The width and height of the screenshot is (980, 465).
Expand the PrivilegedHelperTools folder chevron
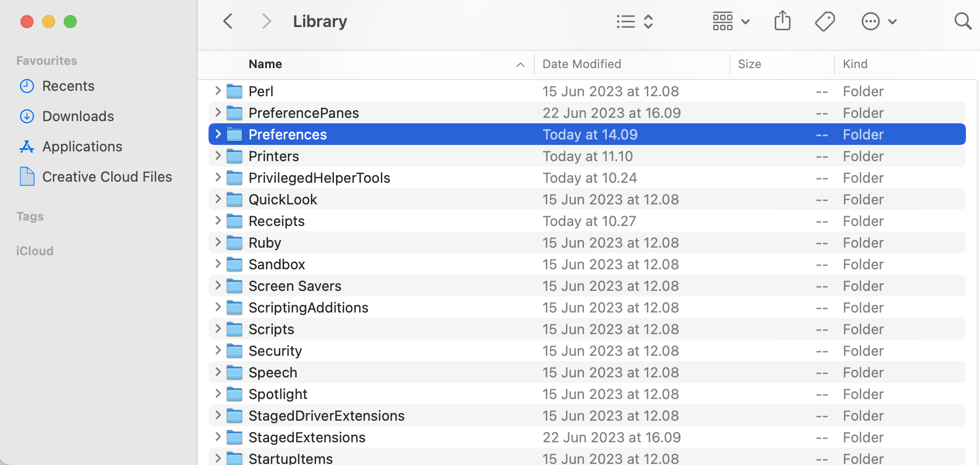click(218, 177)
